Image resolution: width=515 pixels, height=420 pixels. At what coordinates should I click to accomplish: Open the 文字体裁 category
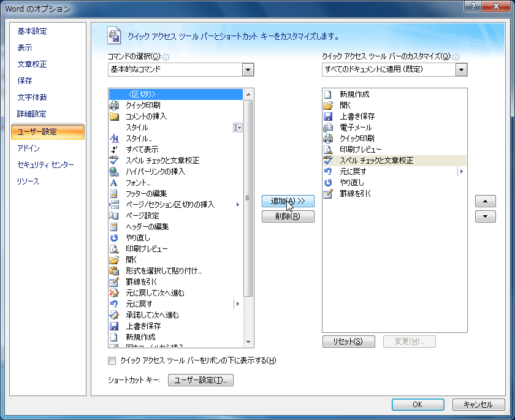tap(32, 97)
